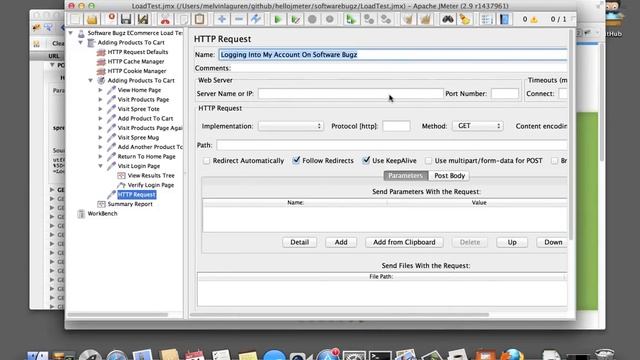Search the tree with binoculars icon
Viewport: 640px width, 360px height.
(448, 19)
